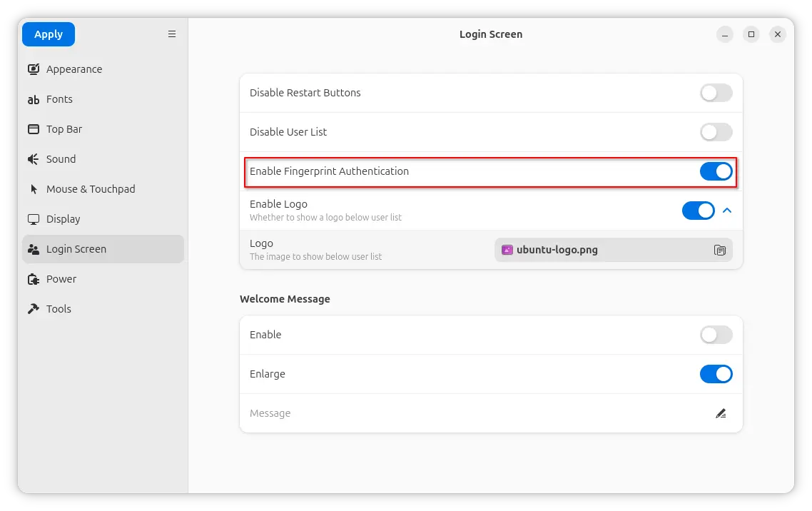Click the edit pencil icon in Message row
Image resolution: width=812 pixels, height=511 pixels.
click(x=721, y=413)
